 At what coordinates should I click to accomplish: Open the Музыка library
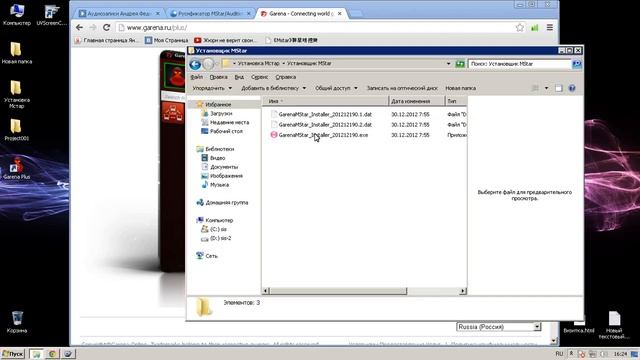(x=219, y=185)
